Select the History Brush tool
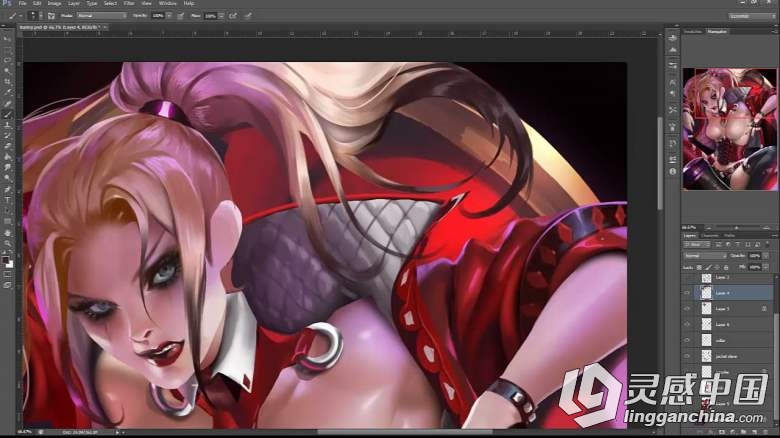Viewport: 780px width, 438px height. tap(7, 136)
